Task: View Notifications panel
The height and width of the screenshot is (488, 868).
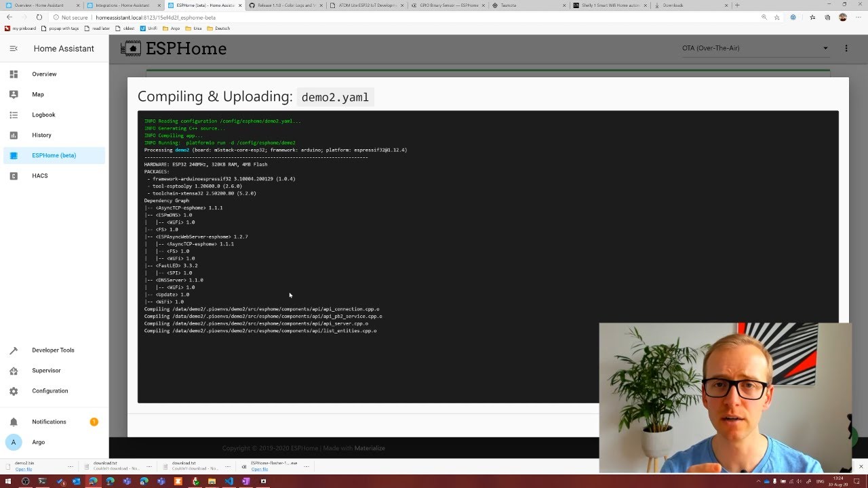Action: point(54,422)
